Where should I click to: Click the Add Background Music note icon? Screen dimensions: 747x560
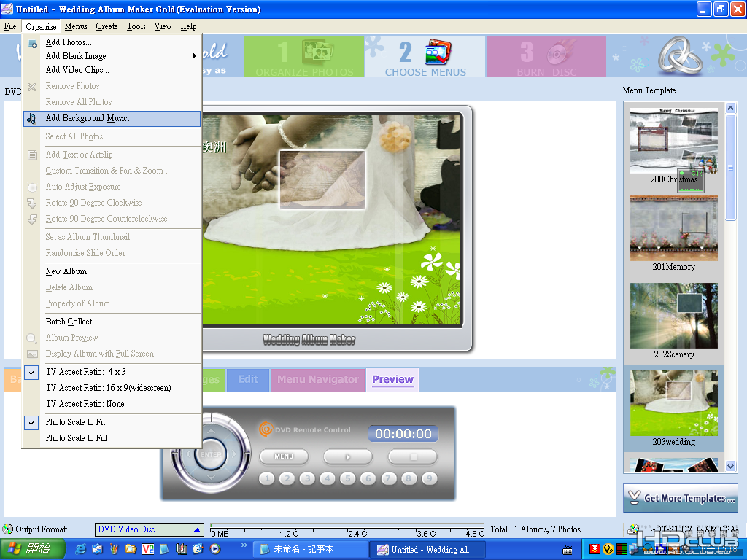(31, 119)
